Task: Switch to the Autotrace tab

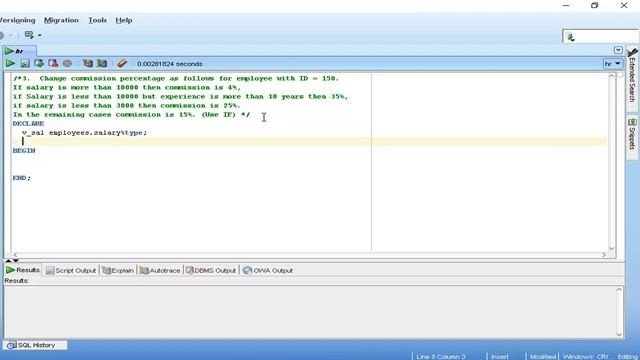Action: click(x=160, y=270)
